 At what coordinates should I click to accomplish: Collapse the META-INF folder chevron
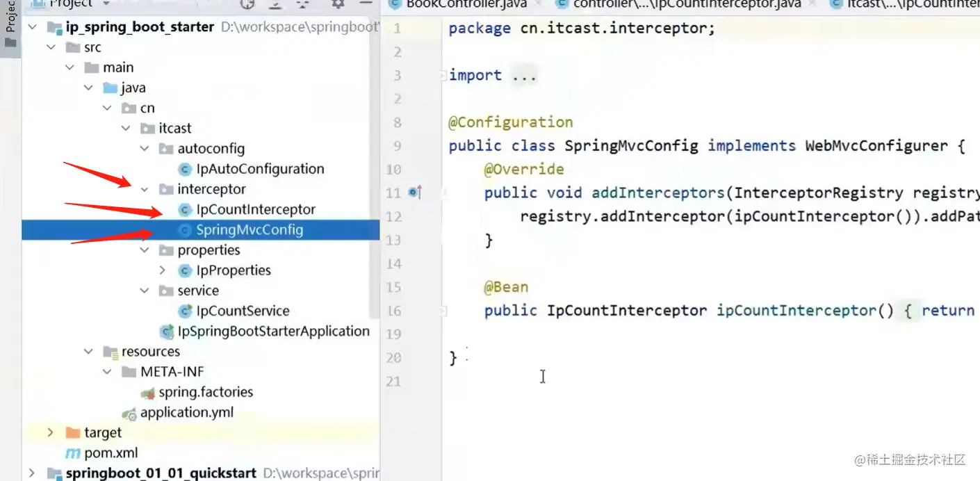point(107,371)
